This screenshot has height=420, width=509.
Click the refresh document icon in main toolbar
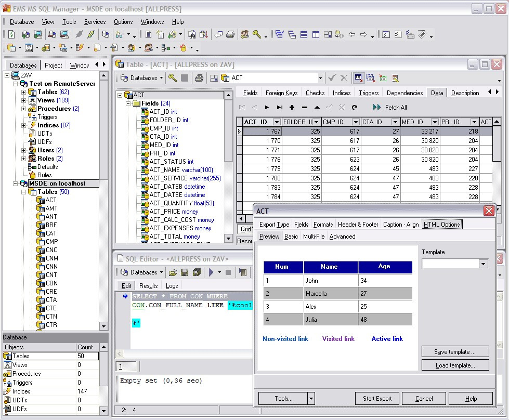11,34
